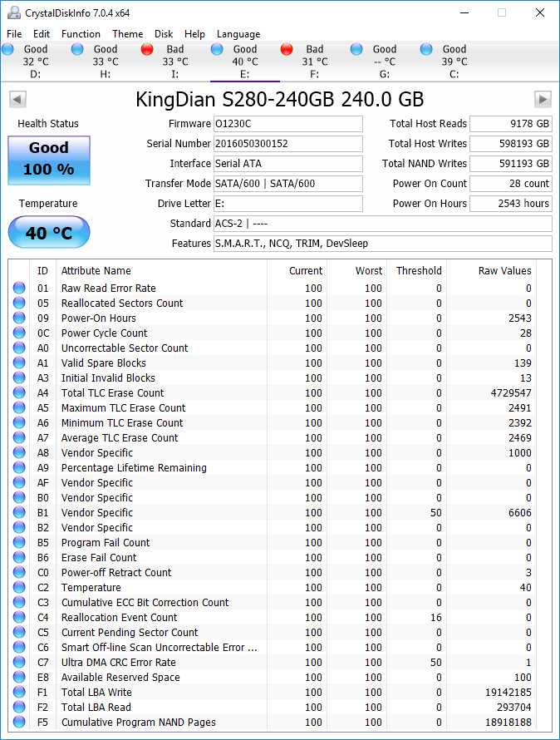Click status icon for Uncorrectable Sector Count
560x740 pixels.
pyautogui.click(x=19, y=348)
